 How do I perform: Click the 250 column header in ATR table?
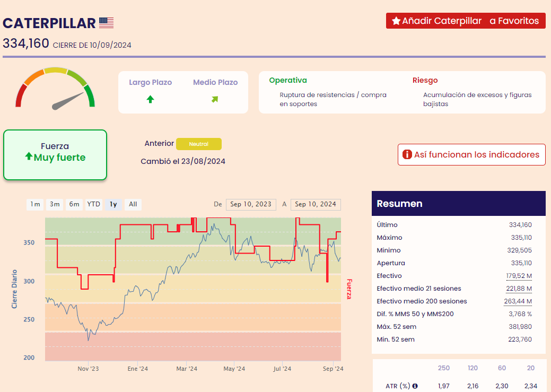click(444, 368)
